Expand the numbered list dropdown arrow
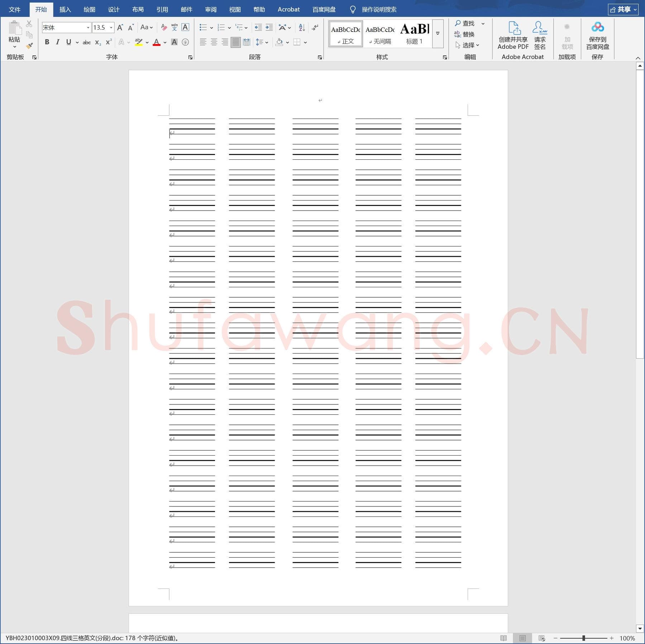The height and width of the screenshot is (644, 645). (x=229, y=28)
